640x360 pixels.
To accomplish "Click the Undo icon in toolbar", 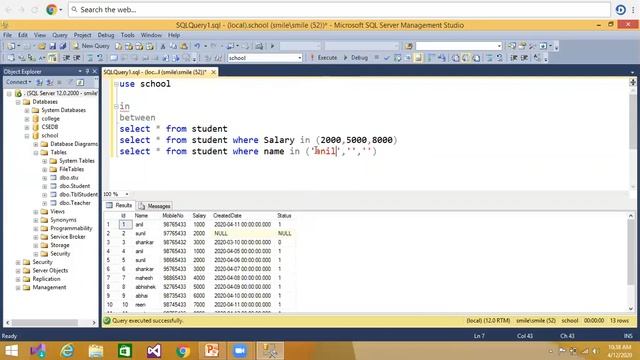I will coord(197,46).
